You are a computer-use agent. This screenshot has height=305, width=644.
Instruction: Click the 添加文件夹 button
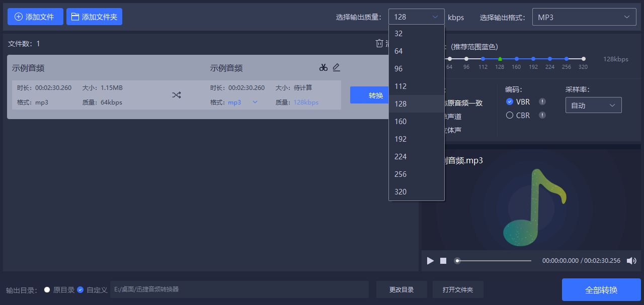(x=94, y=17)
